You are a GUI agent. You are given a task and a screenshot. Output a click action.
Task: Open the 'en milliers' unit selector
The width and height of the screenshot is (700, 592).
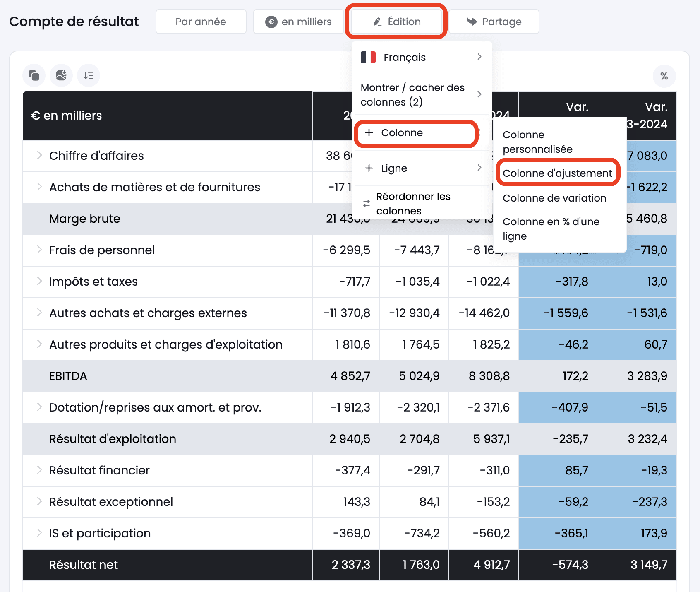pos(298,22)
